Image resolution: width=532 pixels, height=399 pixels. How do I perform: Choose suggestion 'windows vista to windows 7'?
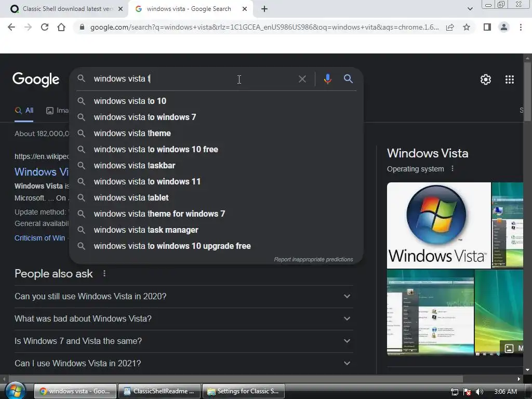(216, 117)
